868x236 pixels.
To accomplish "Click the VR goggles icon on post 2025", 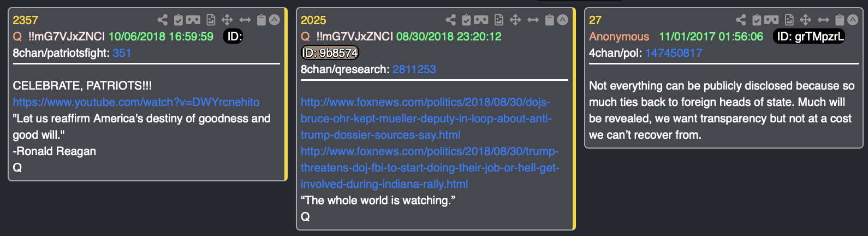I will click(x=481, y=20).
